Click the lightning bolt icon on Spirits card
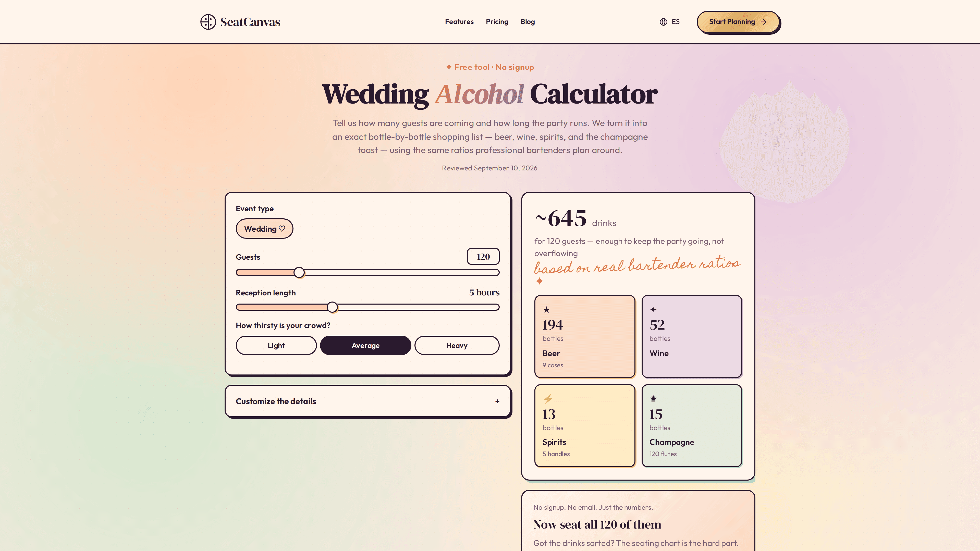980x551 pixels. pyautogui.click(x=548, y=399)
